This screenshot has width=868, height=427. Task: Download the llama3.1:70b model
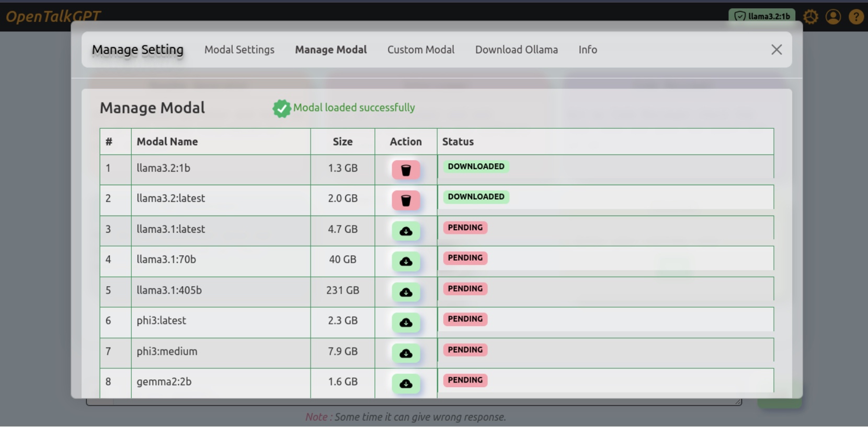pos(406,262)
